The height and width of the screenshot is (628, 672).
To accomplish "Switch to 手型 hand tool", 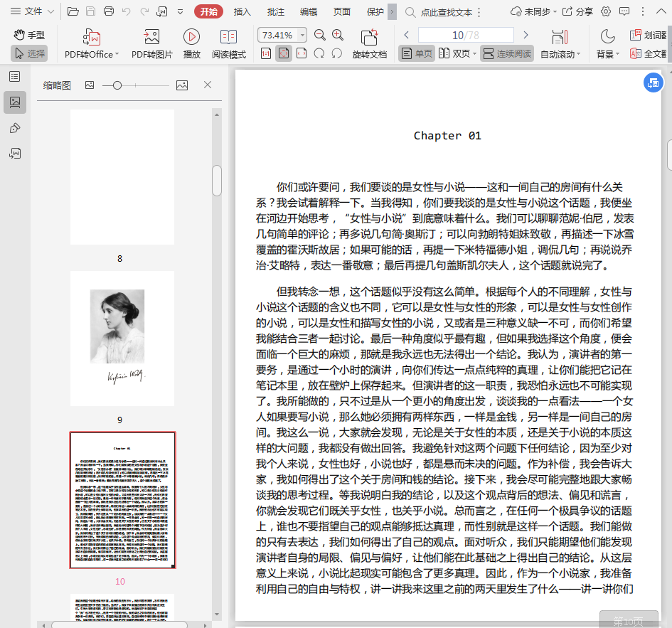I will pos(29,35).
